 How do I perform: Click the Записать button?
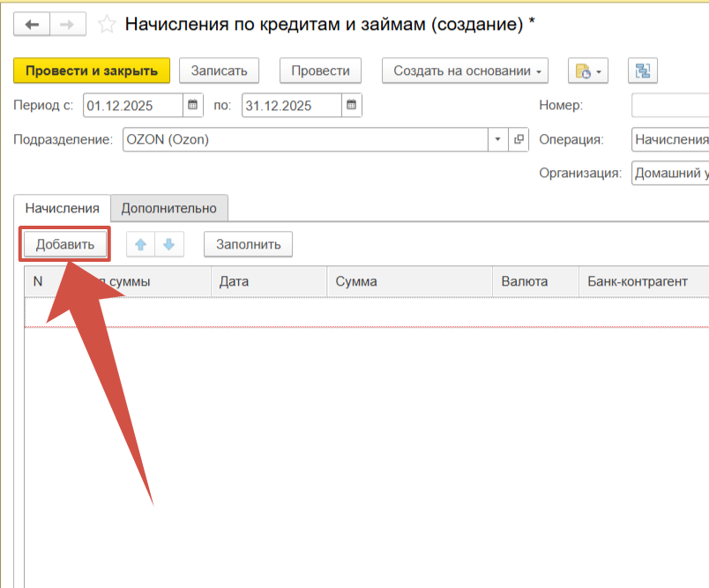point(219,71)
